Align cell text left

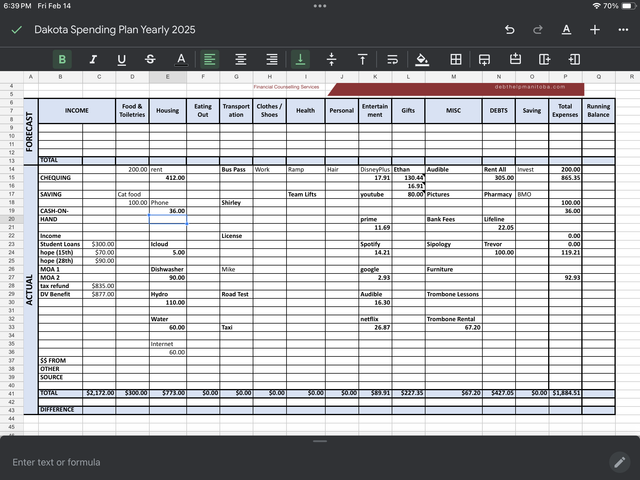(209, 60)
